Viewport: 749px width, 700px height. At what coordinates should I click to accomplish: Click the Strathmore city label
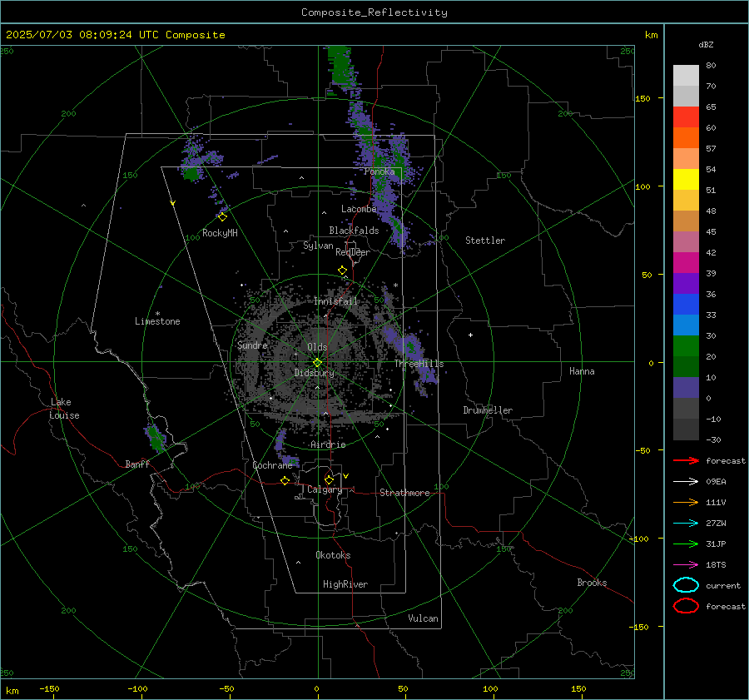[404, 493]
